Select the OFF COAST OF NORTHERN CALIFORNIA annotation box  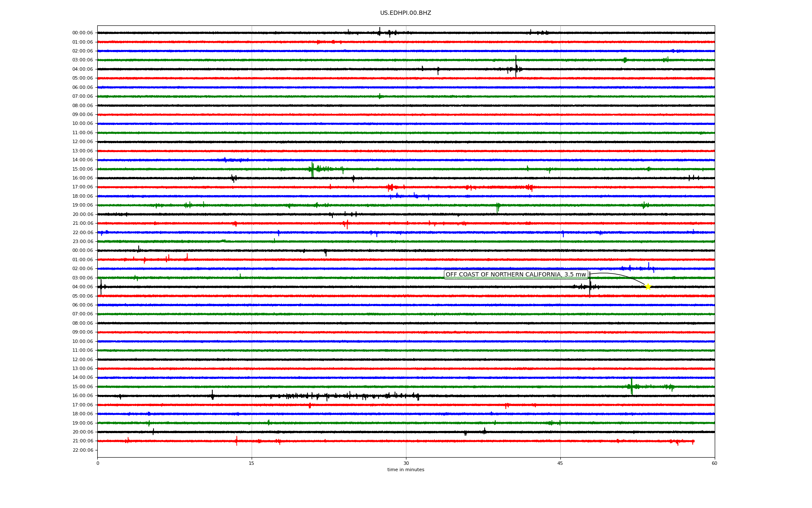coord(516,275)
